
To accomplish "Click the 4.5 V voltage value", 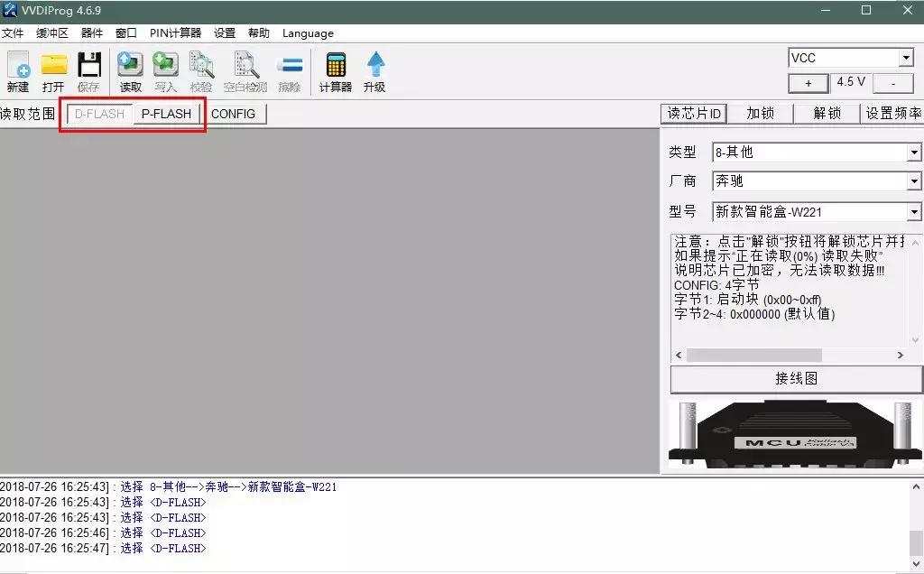I will pyautogui.click(x=851, y=82).
